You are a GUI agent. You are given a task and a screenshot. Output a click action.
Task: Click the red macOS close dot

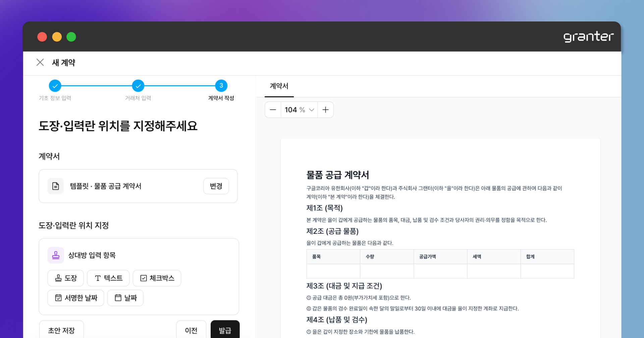(x=42, y=37)
